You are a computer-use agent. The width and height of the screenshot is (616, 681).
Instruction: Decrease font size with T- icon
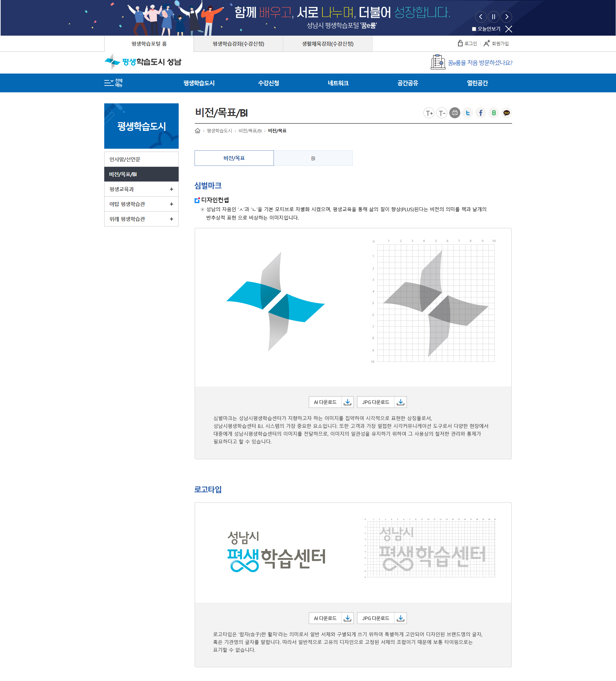point(442,113)
